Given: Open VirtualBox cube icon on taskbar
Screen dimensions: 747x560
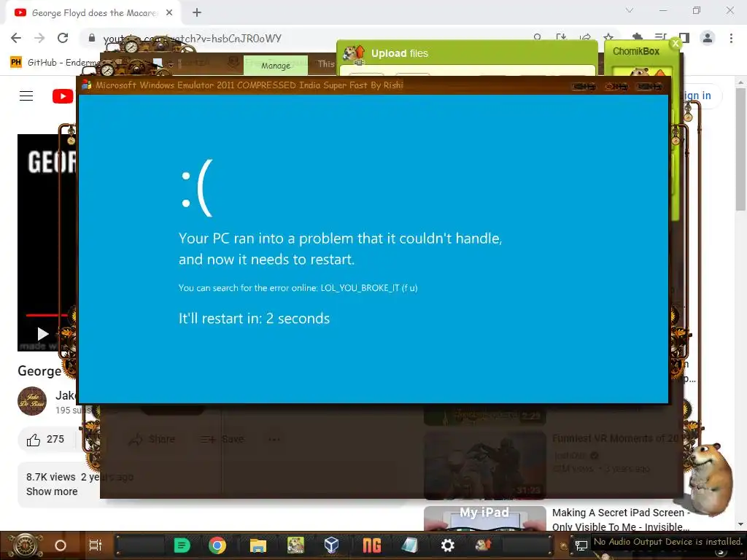Looking at the screenshot, I should click(332, 545).
